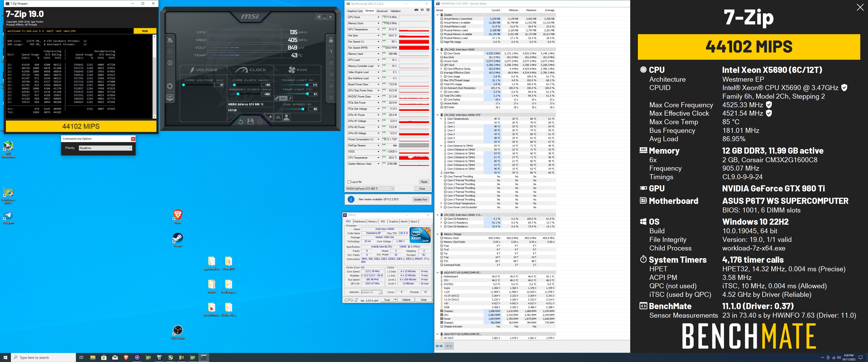Select Afterburner profile slot 3
The height and width of the screenshot is (362, 868).
click(x=331, y=75)
